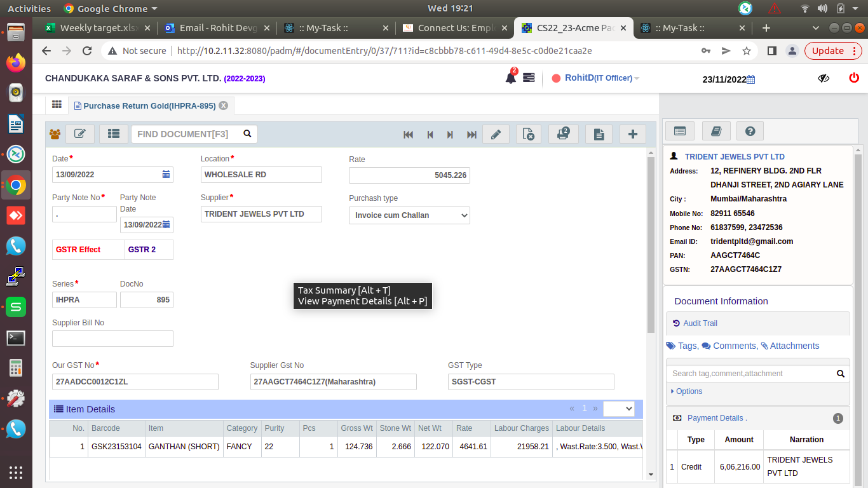
Task: Close the Purchase Return Gold tab
Action: [224, 105]
